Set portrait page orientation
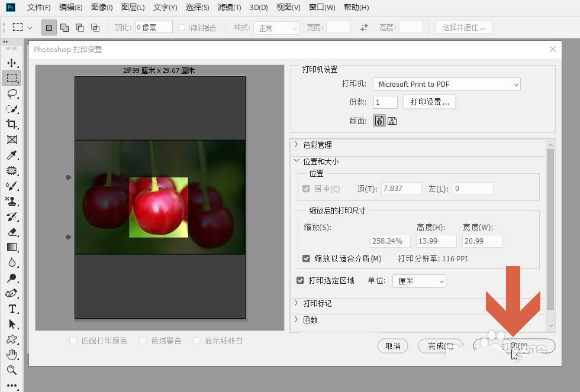Image resolution: width=580 pixels, height=392 pixels. click(x=379, y=121)
